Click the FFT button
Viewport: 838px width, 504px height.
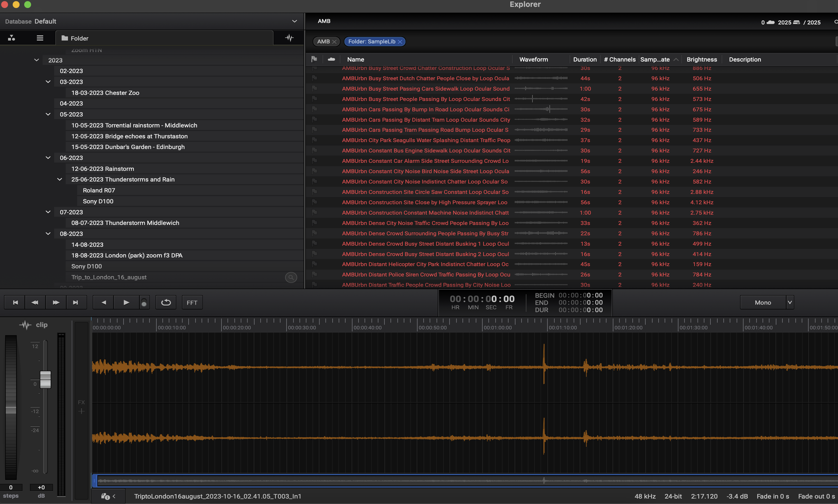pyautogui.click(x=192, y=303)
